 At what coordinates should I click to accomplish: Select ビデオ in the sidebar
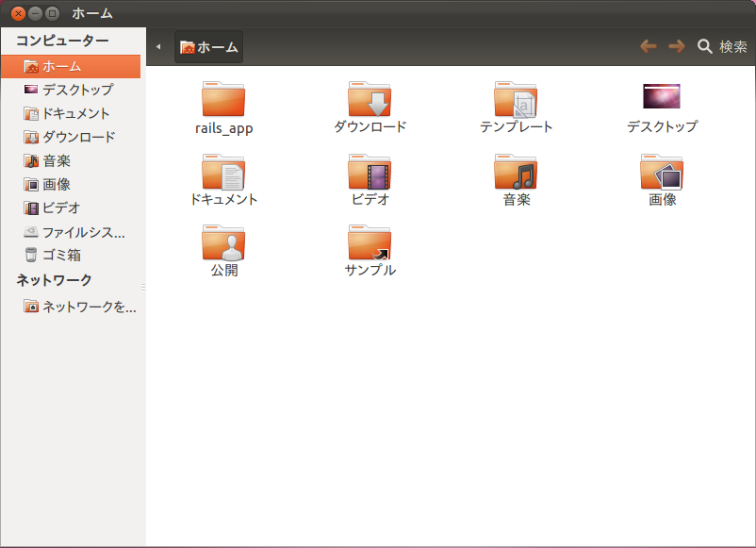pyautogui.click(x=71, y=208)
